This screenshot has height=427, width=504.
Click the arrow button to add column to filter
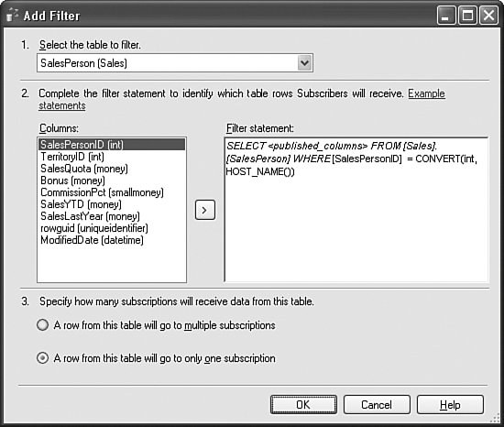click(x=205, y=210)
